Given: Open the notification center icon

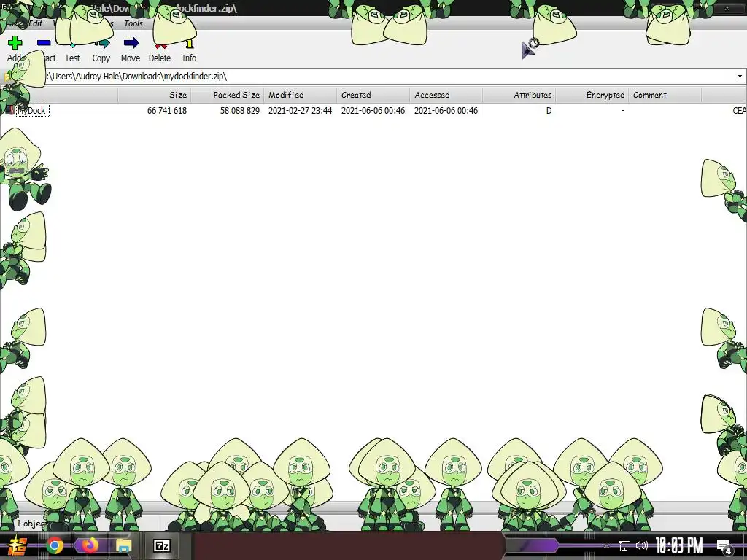Looking at the screenshot, I should 724,546.
